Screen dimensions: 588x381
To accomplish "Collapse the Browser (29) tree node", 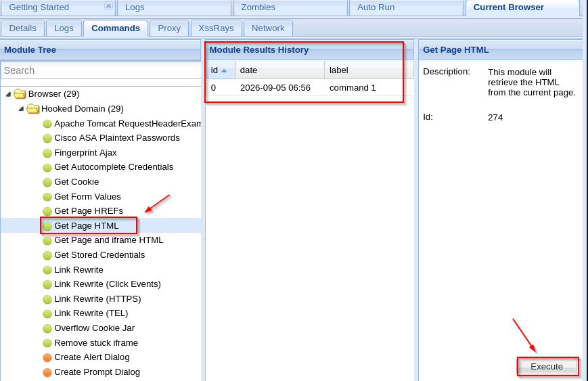I will point(8,94).
